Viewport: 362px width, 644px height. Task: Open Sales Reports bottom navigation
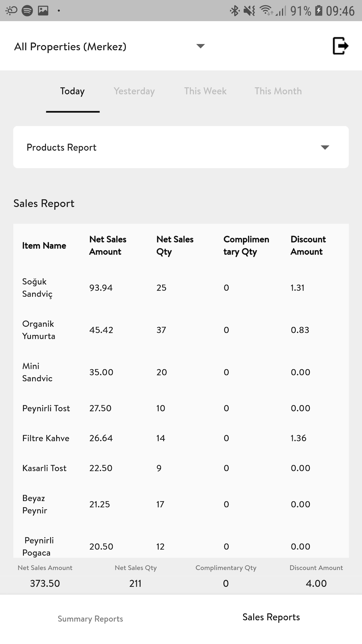[271, 617]
